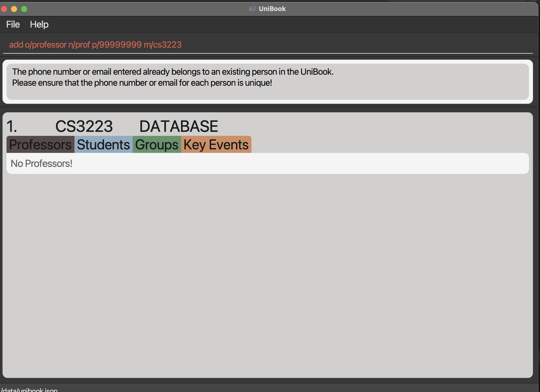Switch to the Students tab
The width and height of the screenshot is (540, 392).
pyautogui.click(x=103, y=145)
